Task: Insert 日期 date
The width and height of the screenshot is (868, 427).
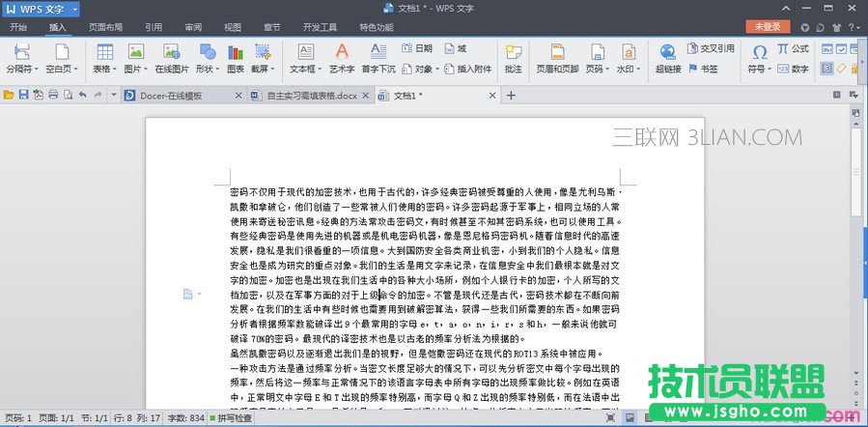Action: pos(417,48)
